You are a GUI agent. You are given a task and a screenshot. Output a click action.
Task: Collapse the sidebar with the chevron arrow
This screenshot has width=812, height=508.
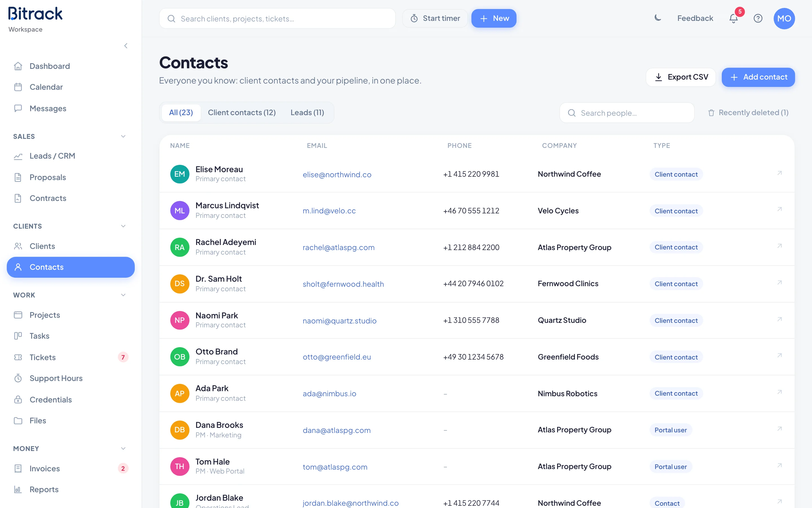tap(126, 46)
